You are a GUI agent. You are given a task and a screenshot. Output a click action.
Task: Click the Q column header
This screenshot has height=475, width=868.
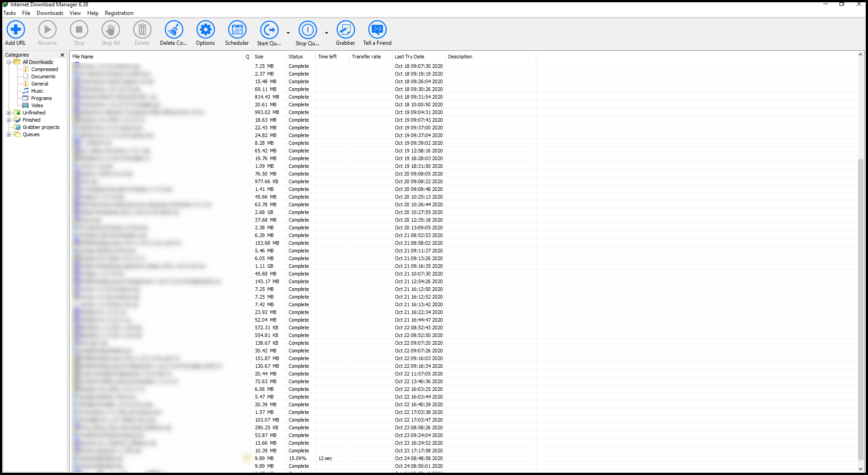[247, 57]
